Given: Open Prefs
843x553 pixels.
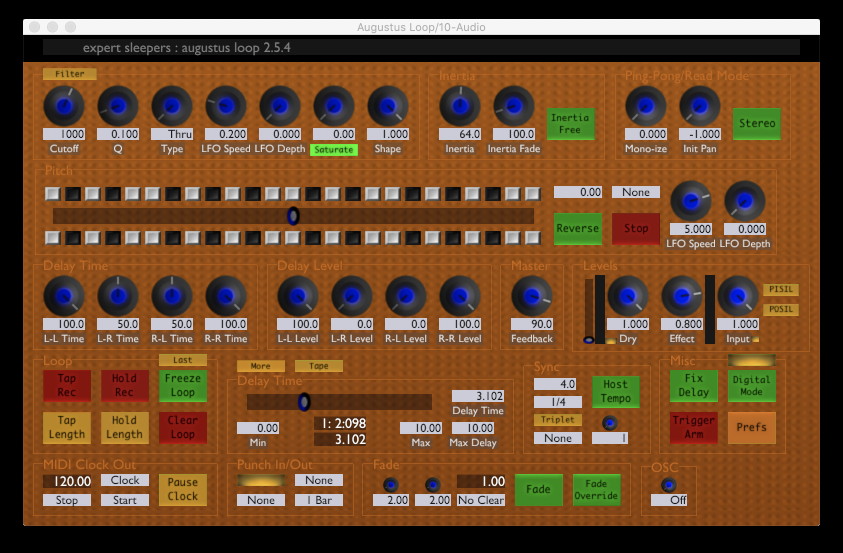Looking at the screenshot, I should pyautogui.click(x=751, y=427).
